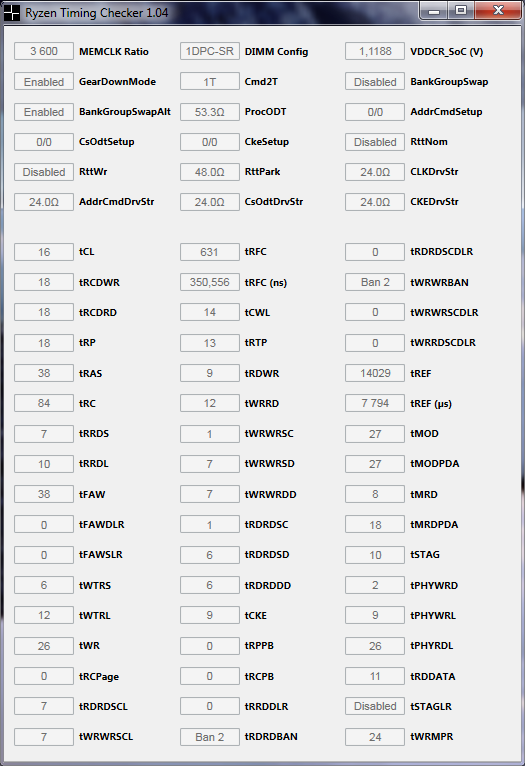Click the tCWL value 14
The width and height of the screenshot is (525, 766).
tap(210, 313)
